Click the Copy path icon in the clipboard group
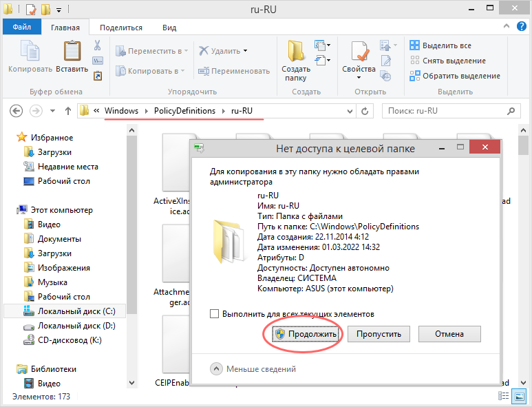This screenshot has width=532, height=407. click(x=98, y=61)
